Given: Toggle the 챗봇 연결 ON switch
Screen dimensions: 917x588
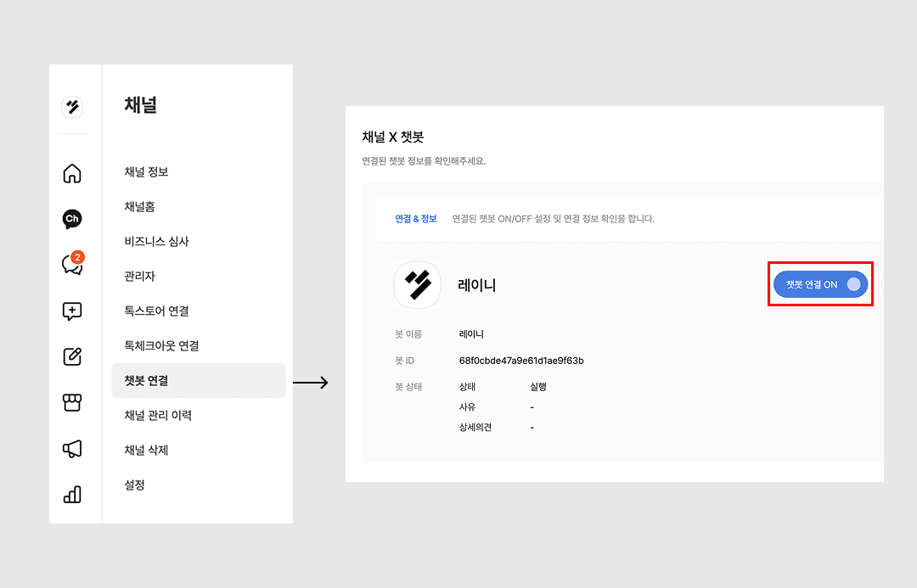Looking at the screenshot, I should tap(820, 284).
